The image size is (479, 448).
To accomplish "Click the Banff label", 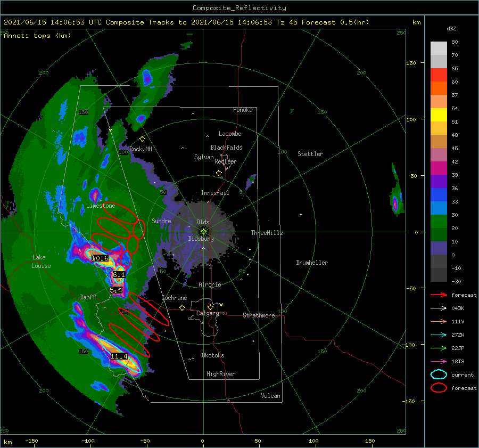I will [88, 297].
